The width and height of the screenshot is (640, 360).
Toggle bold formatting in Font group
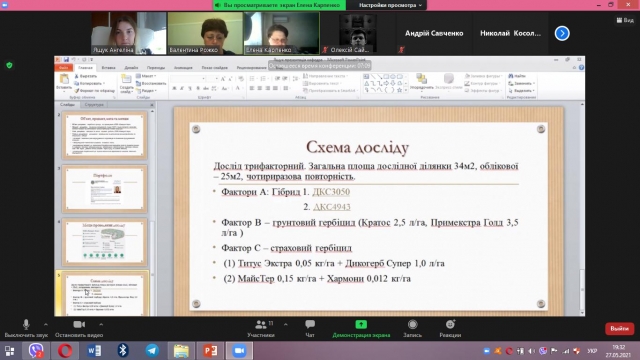pos(174,88)
